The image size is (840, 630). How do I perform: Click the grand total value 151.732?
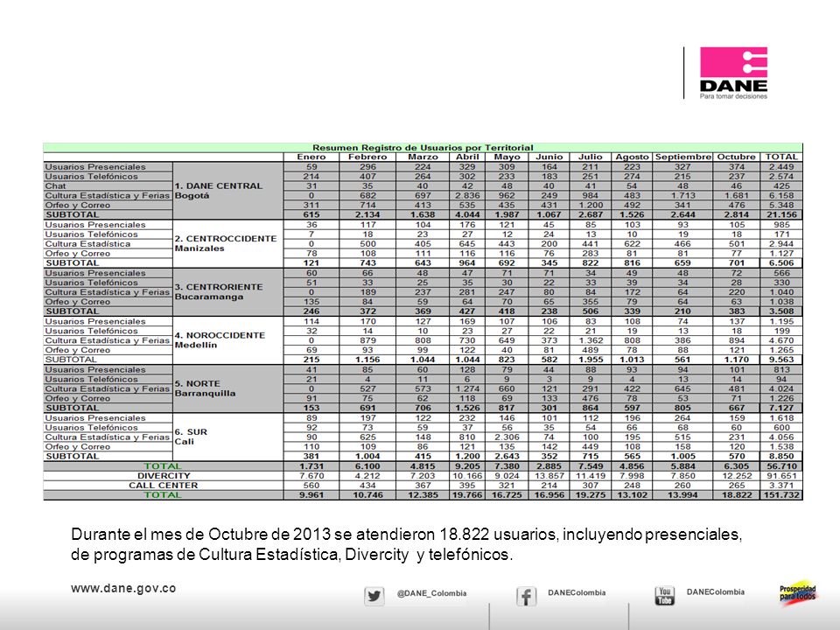point(781,495)
